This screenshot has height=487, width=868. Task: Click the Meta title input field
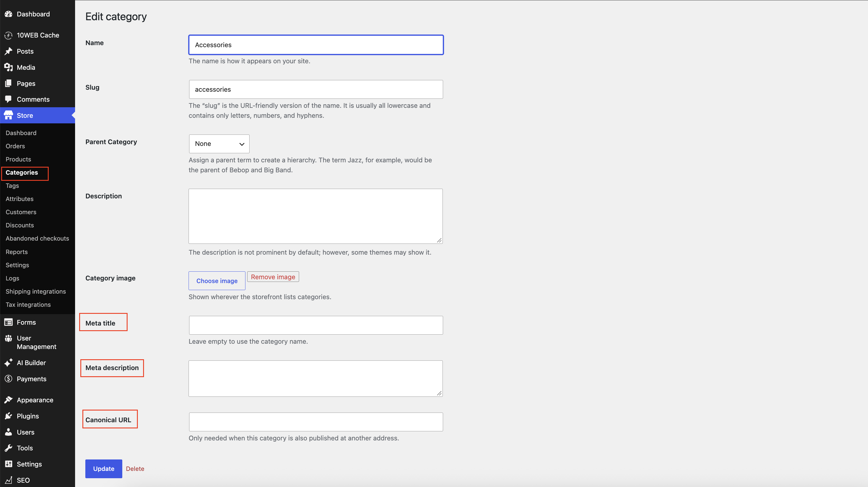[316, 325]
